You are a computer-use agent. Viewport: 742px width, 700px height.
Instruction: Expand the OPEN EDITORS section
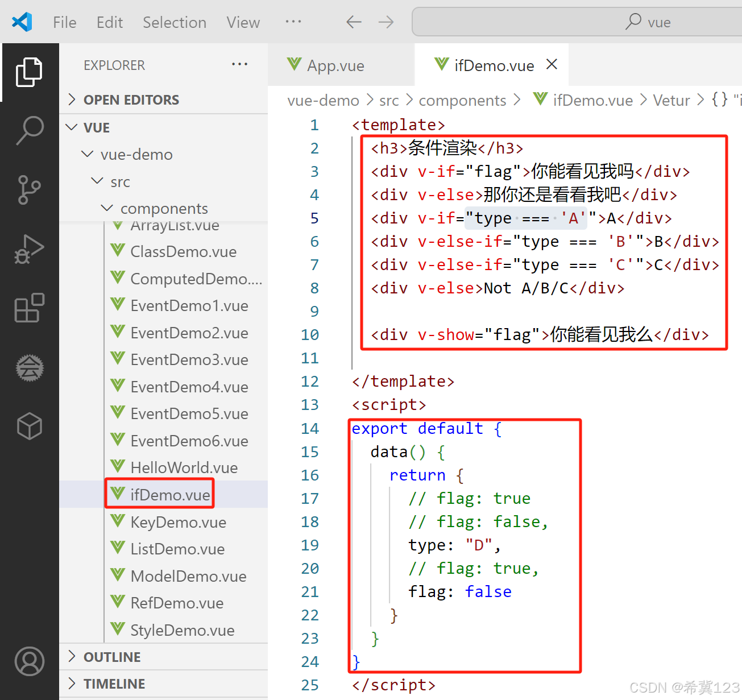(x=164, y=100)
